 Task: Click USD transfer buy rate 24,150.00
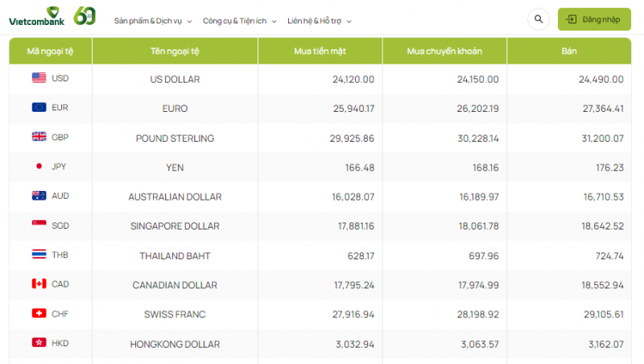point(478,79)
